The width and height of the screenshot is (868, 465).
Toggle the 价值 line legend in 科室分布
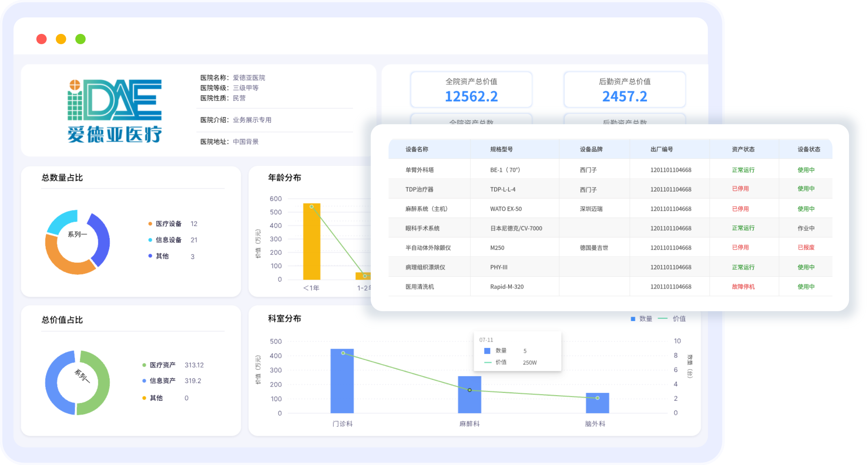[x=663, y=319]
